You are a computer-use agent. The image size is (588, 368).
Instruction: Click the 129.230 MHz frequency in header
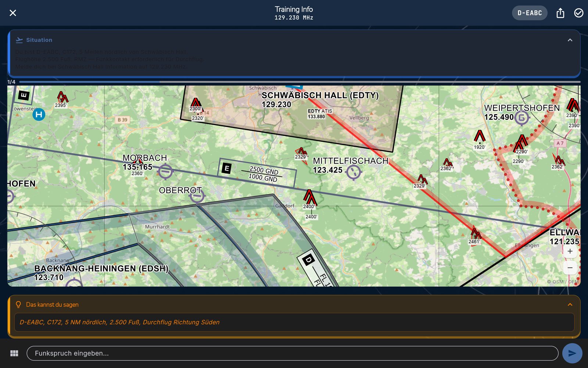click(x=294, y=18)
